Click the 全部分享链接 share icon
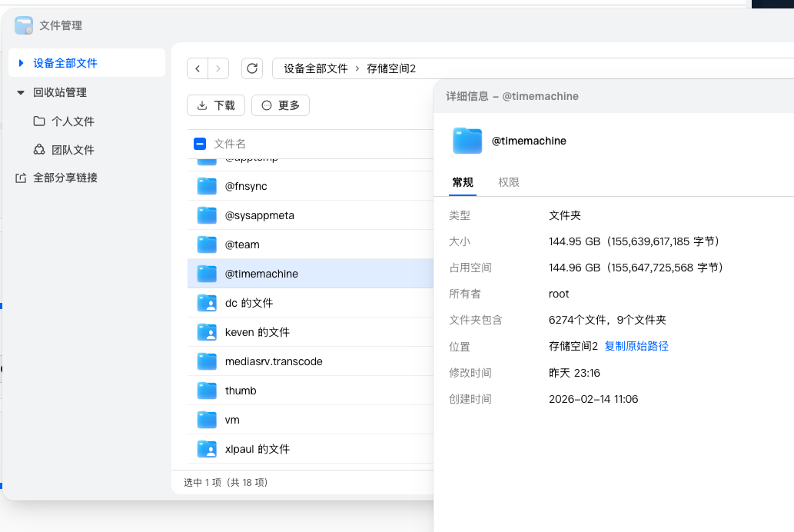The image size is (794, 532). 22,178
